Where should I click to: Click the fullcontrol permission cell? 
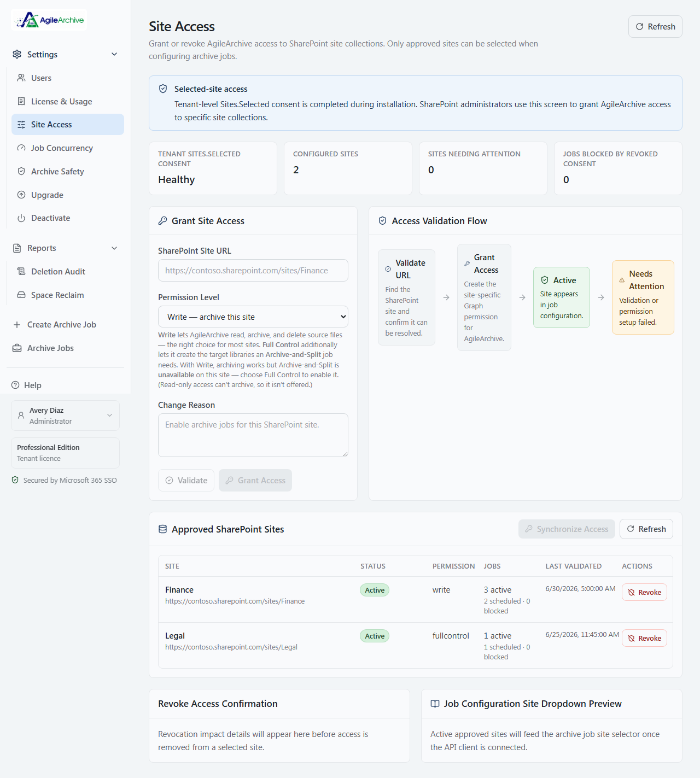451,636
